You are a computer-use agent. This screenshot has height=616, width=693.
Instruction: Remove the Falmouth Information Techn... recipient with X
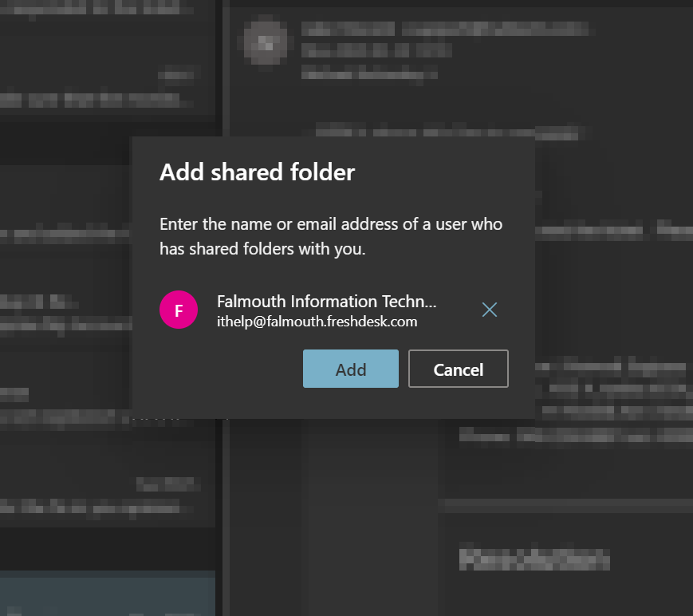(x=490, y=310)
